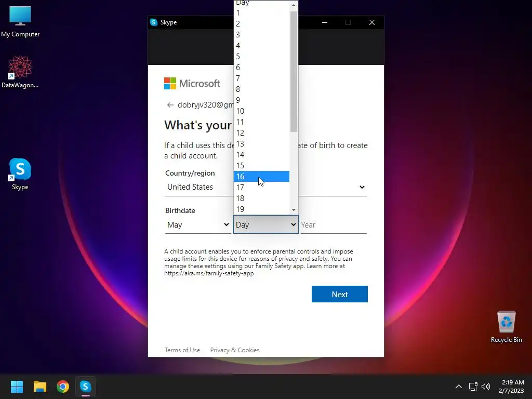Choose day 7 in dropdown list

tap(261, 78)
